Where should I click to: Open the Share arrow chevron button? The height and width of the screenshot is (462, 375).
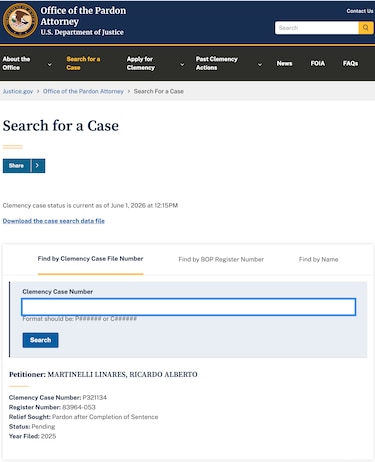pyautogui.click(x=38, y=166)
